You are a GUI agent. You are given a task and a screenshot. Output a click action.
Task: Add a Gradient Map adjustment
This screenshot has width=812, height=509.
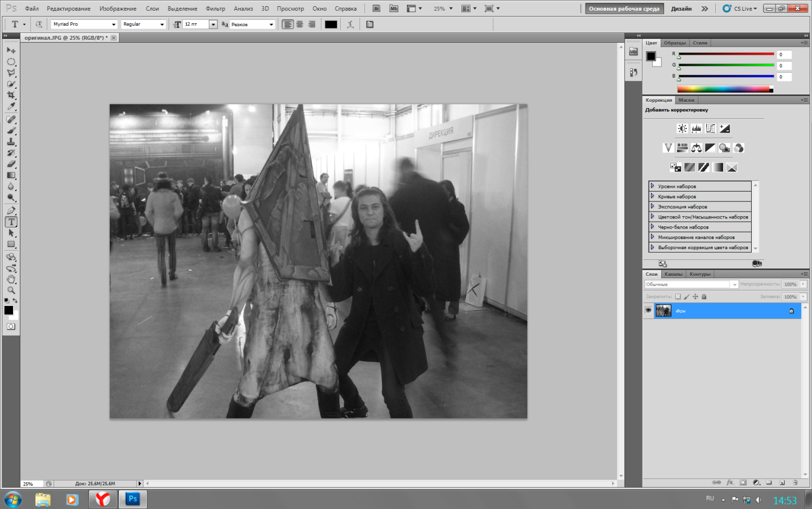pos(718,167)
